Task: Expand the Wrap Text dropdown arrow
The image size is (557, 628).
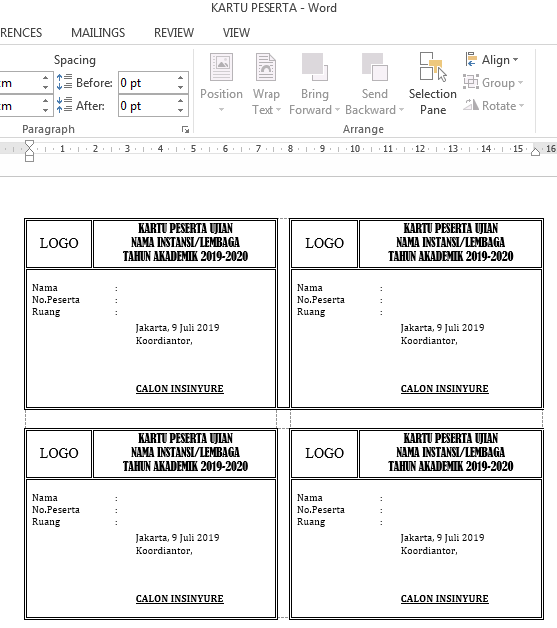Action: 278,110
